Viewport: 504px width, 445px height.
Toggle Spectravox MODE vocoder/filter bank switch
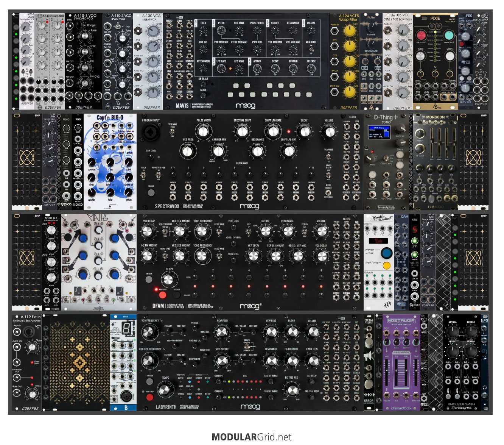pos(328,192)
